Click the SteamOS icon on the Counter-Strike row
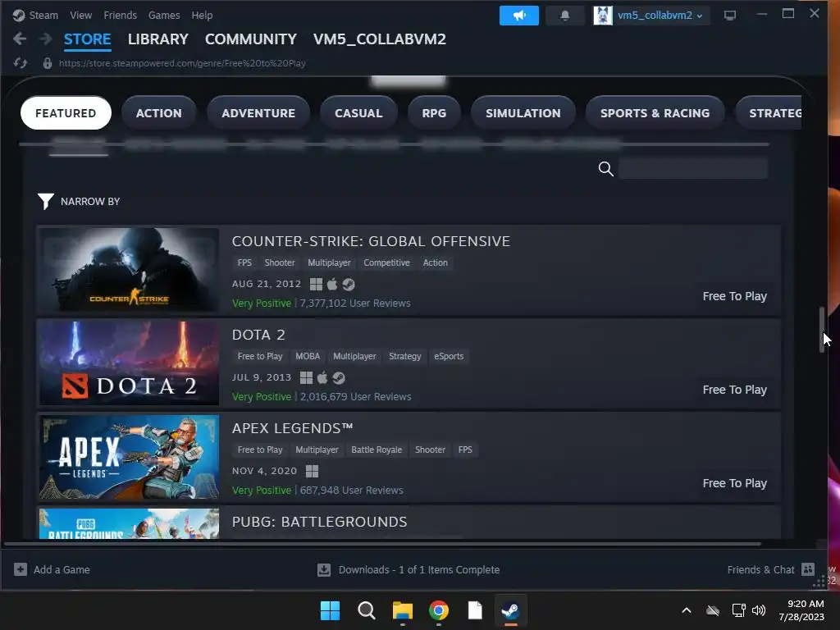Image resolution: width=840 pixels, height=630 pixels. click(x=349, y=284)
